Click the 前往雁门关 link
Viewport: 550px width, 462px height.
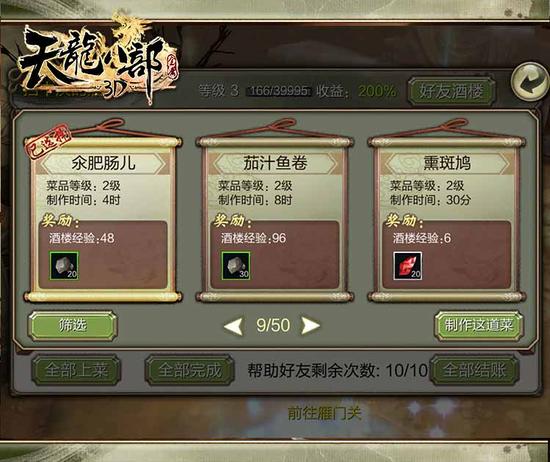pyautogui.click(x=324, y=413)
